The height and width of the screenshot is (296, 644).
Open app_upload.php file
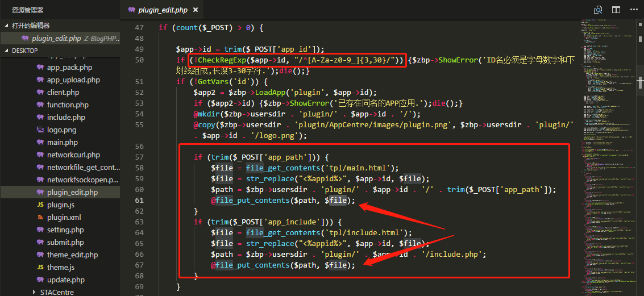(73, 80)
